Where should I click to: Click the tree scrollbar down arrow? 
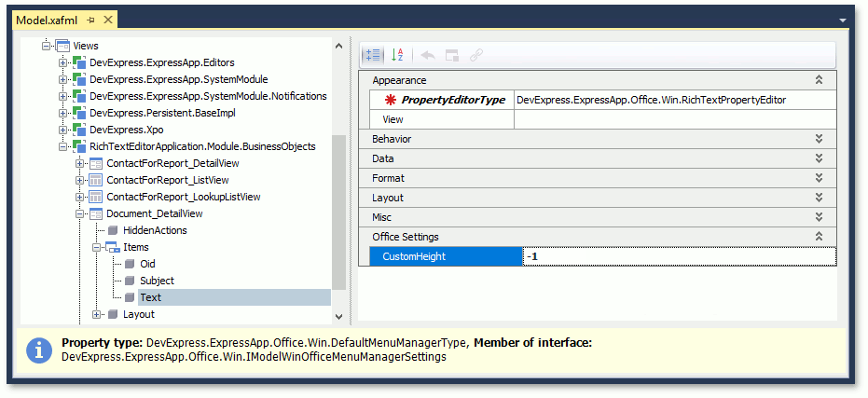tap(339, 316)
